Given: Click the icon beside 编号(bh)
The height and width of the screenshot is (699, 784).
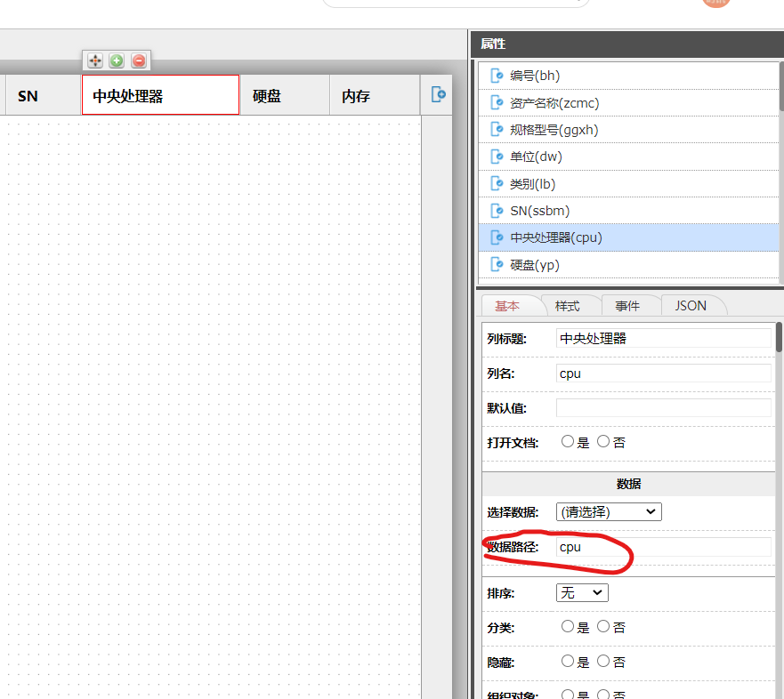Looking at the screenshot, I should point(497,76).
